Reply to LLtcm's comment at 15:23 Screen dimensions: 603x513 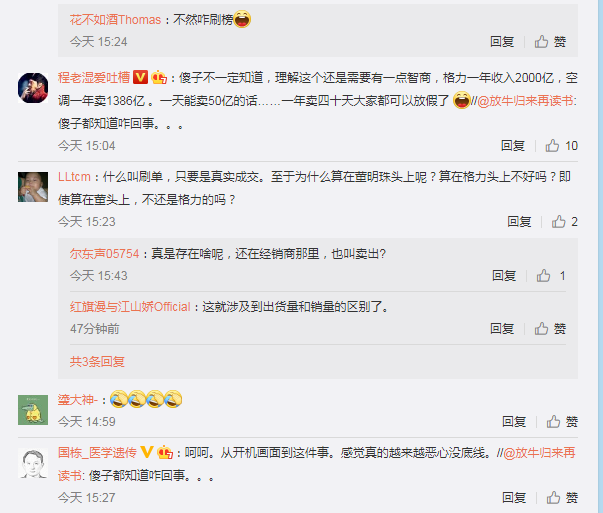pos(519,222)
